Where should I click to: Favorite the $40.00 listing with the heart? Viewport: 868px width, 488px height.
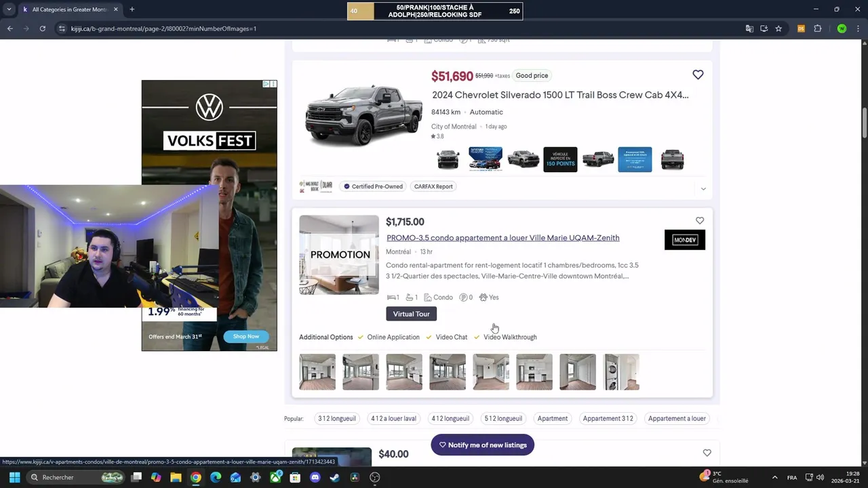[707, 453]
